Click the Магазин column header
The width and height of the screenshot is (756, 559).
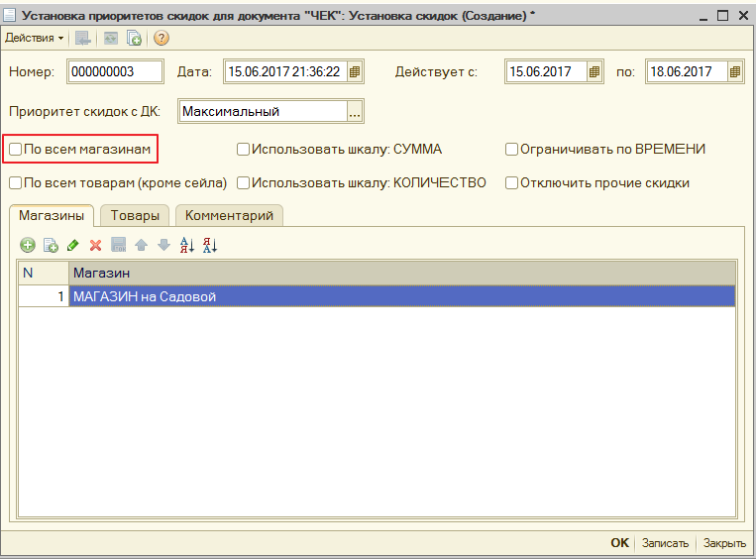(x=402, y=273)
